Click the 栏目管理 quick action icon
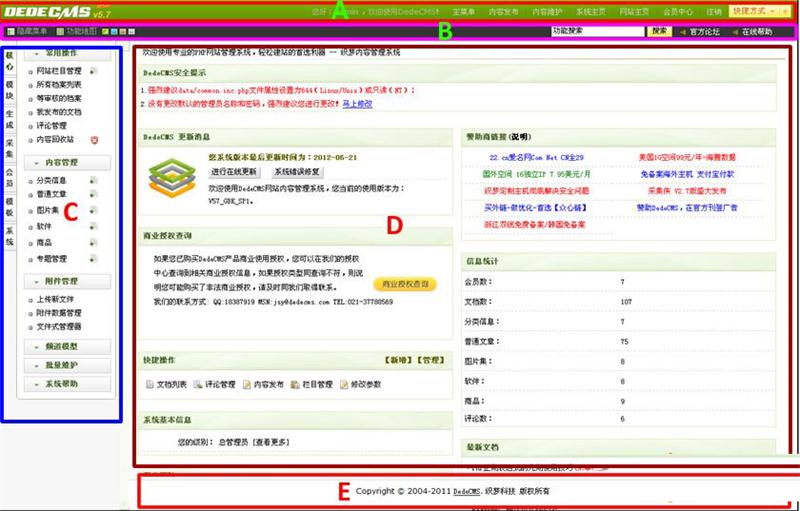Screen dimensions: 800x511 [294, 384]
